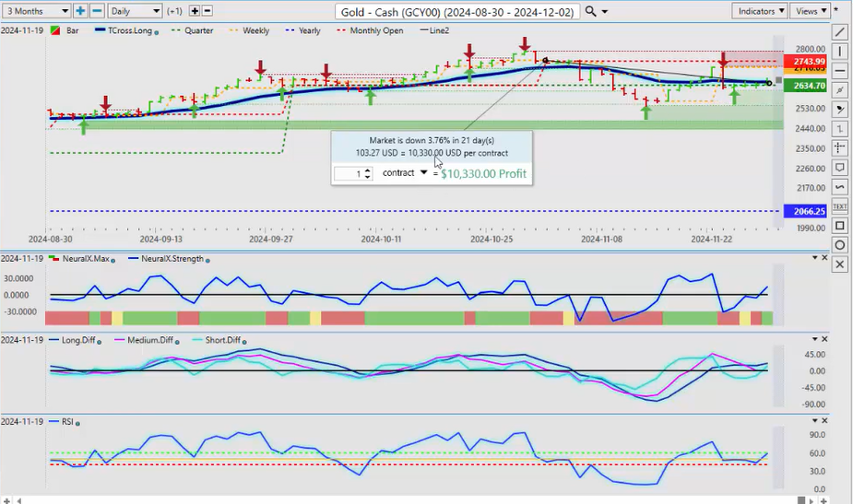
Task: Open the Indicators dropdown
Action: point(760,11)
